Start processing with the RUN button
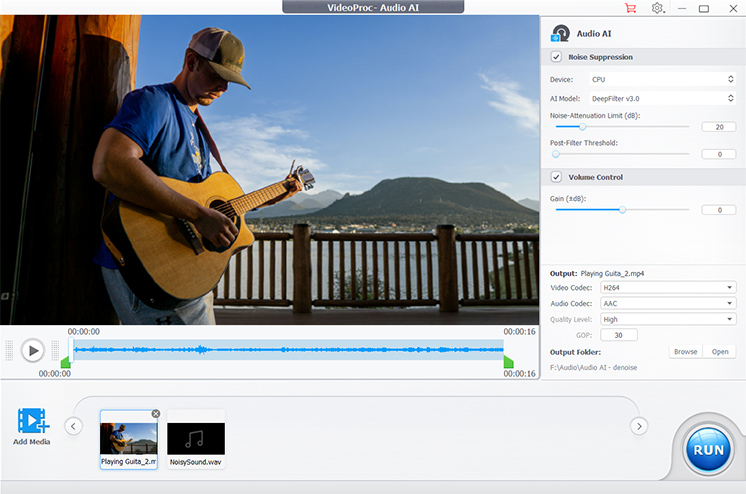The image size is (746, 494). tap(708, 449)
